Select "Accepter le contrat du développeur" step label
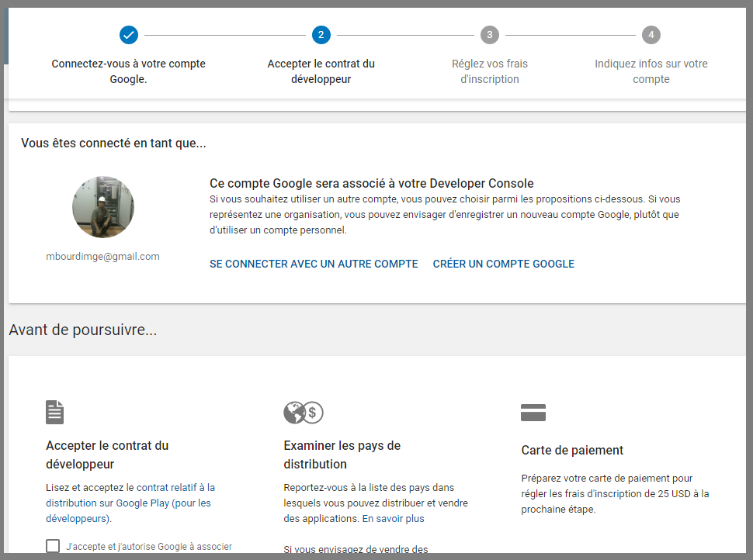753x560 pixels. (321, 71)
